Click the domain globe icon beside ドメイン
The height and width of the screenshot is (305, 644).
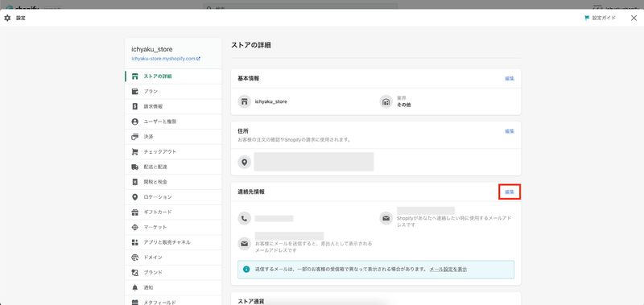tap(134, 258)
